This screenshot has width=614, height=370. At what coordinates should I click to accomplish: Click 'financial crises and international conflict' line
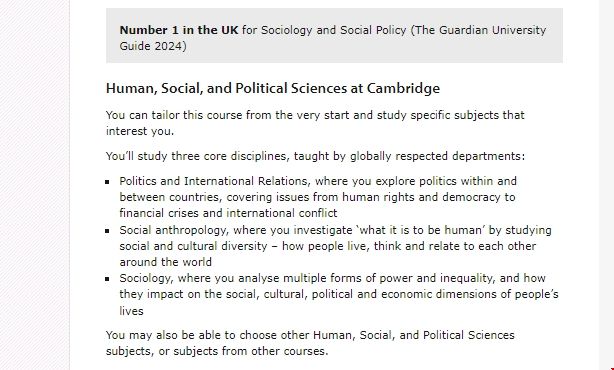[x=228, y=213]
